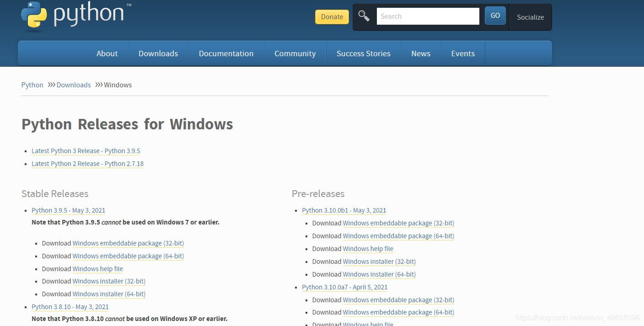The image size is (644, 326).
Task: Click the Donate button
Action: pos(332,17)
